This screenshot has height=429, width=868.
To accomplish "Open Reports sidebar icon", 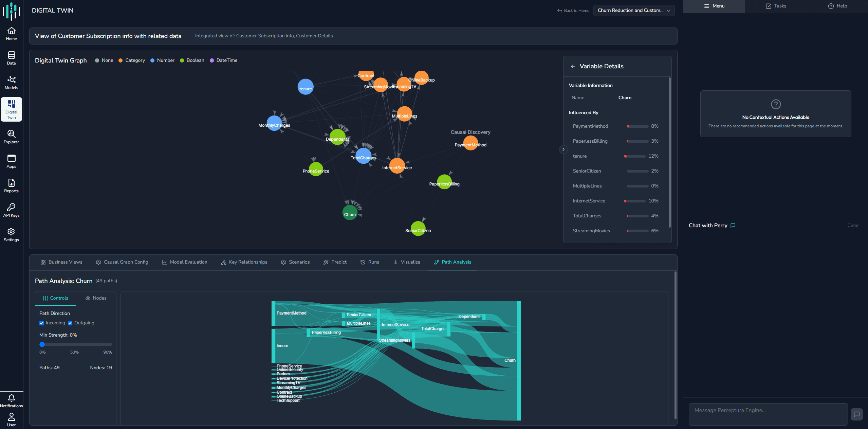I will (11, 186).
